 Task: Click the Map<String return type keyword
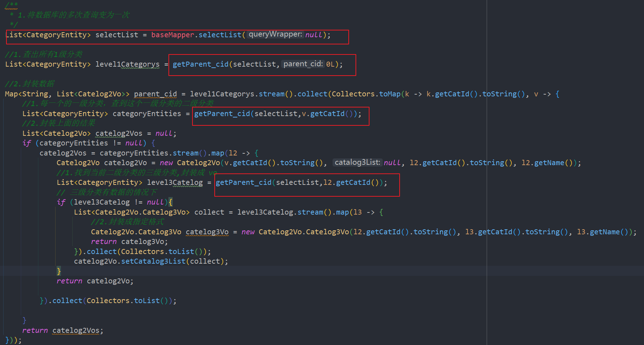[x=27, y=94]
